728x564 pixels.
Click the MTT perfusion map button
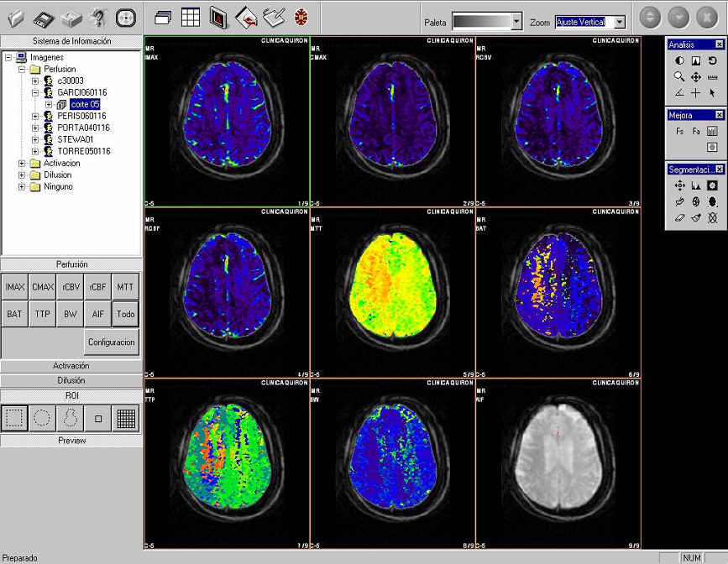125,287
